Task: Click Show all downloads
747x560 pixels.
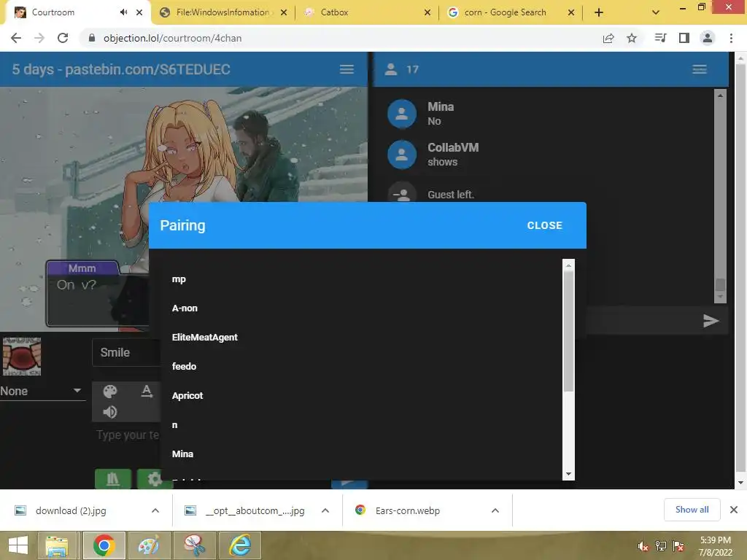Action: pyautogui.click(x=692, y=510)
